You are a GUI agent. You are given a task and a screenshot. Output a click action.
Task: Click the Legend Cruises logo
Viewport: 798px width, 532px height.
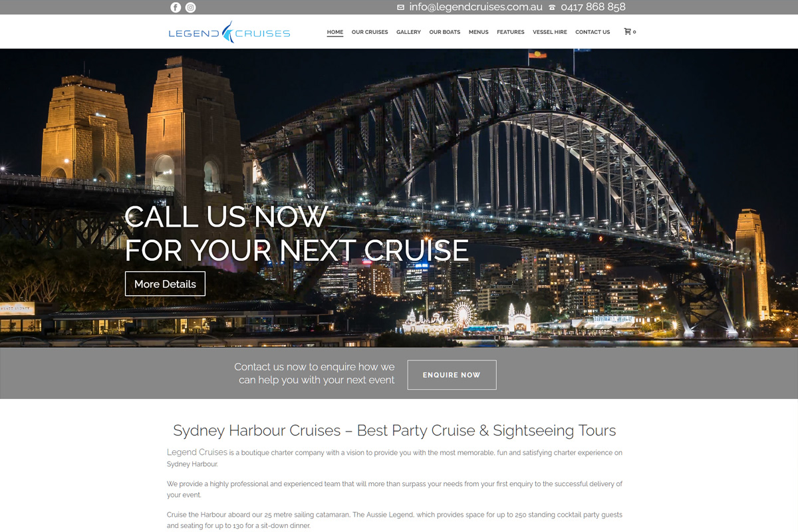click(x=229, y=32)
